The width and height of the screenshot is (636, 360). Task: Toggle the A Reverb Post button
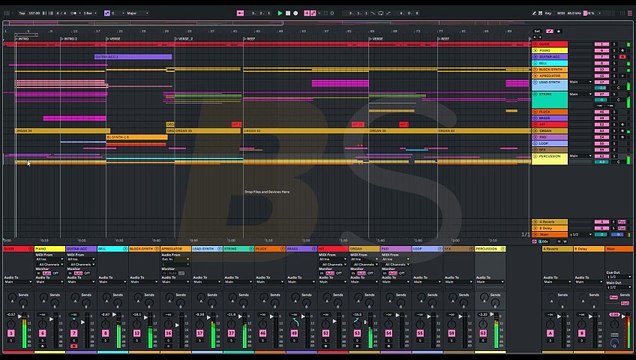click(x=621, y=222)
